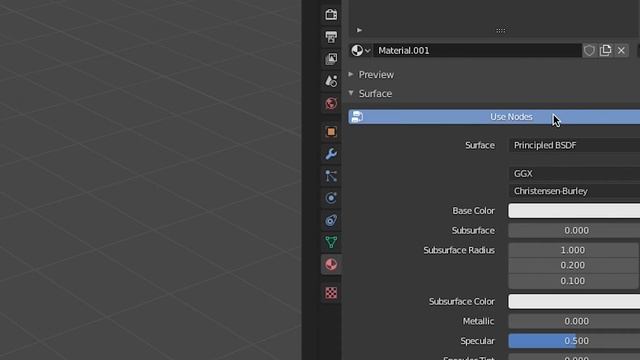Viewport: 640px width, 360px height.
Task: Click the 'Base Color' label
Action: click(x=473, y=211)
